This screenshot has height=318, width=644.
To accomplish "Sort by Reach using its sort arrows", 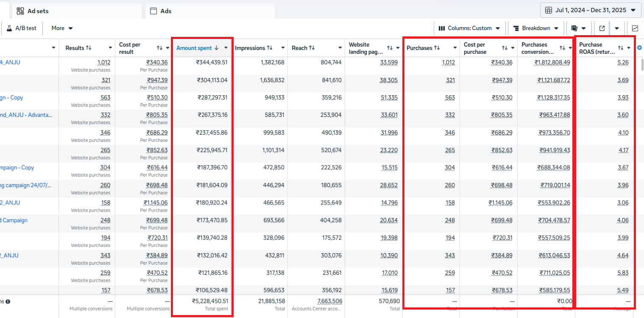I will pyautogui.click(x=312, y=48).
